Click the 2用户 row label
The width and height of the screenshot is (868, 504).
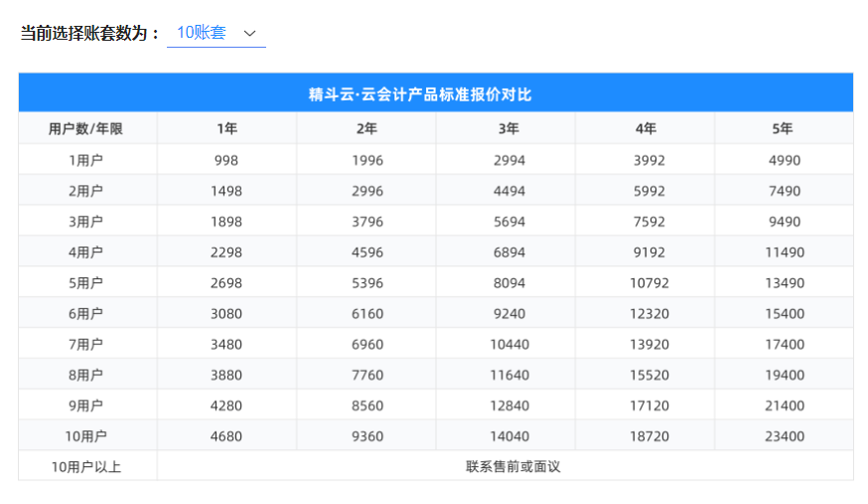pyautogui.click(x=85, y=191)
